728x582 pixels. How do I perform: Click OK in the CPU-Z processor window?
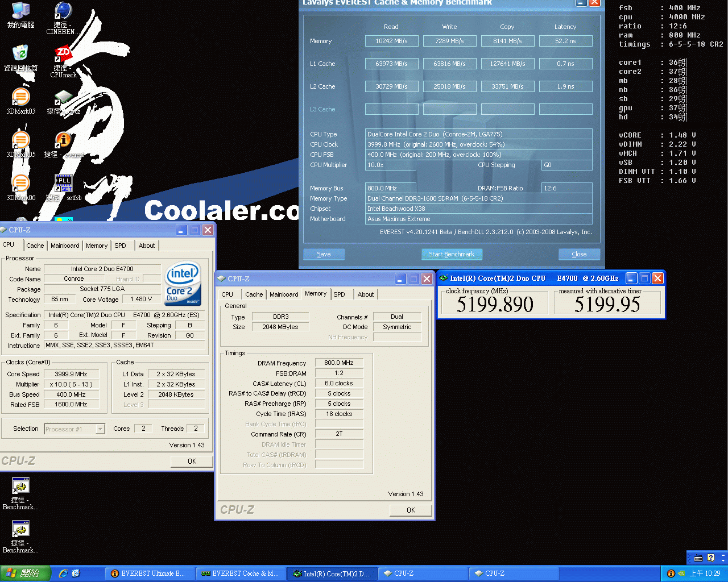(192, 461)
